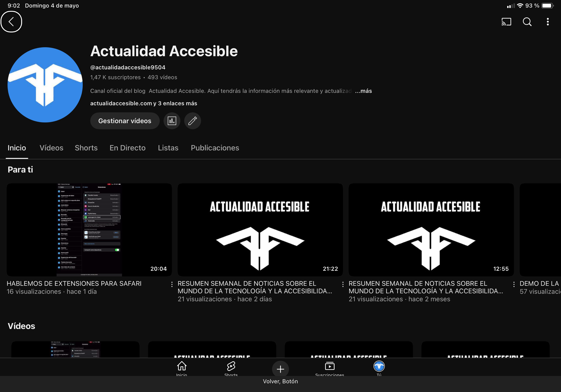Open the actualidaccesible.com links
561x392 pixels.
pos(144,103)
